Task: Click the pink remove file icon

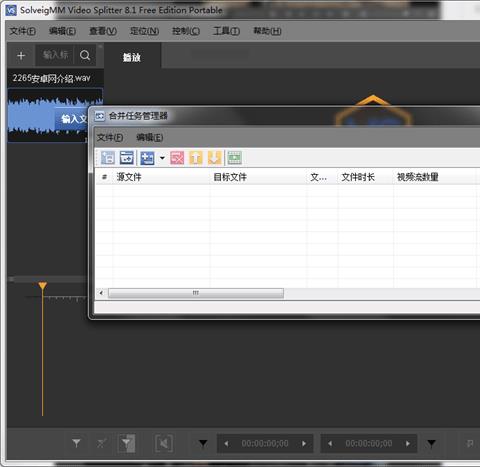Action: (x=177, y=158)
